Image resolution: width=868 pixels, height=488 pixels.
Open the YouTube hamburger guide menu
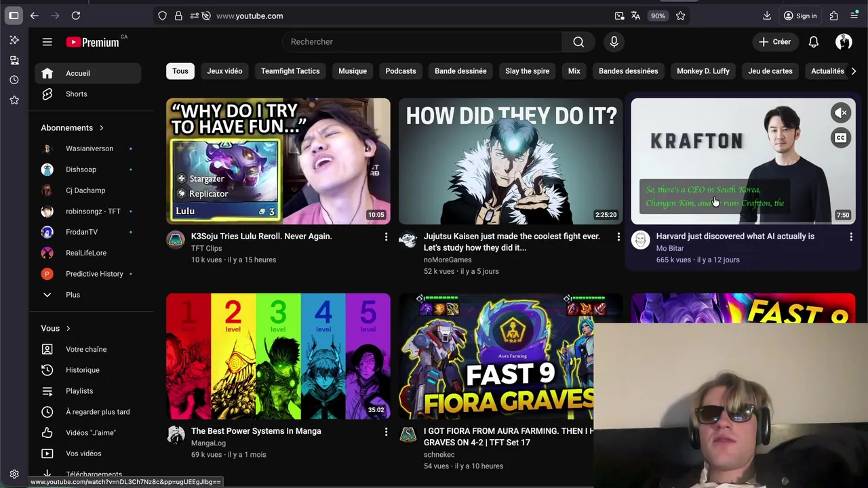[47, 42]
